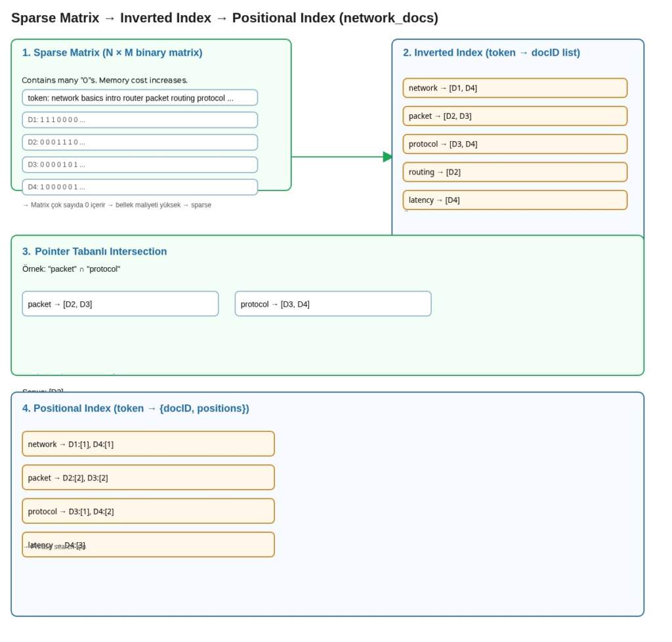Click the D1 row in the sparse matrix
Image resolution: width=672 pixels, height=642 pixels.
(x=140, y=120)
